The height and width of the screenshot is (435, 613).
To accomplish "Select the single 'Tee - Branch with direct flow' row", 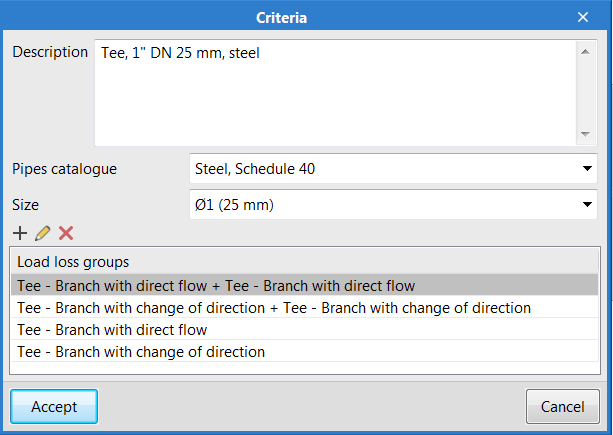I will (x=112, y=330).
